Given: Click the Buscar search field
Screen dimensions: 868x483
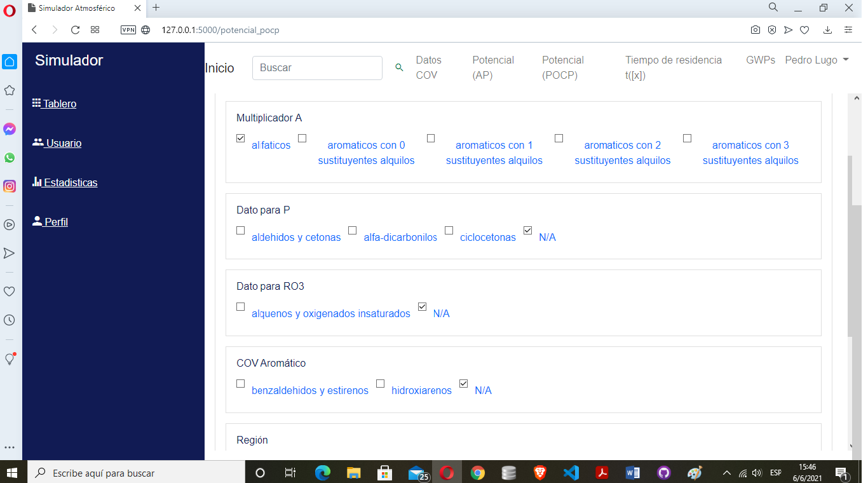Looking at the screenshot, I should coord(317,68).
